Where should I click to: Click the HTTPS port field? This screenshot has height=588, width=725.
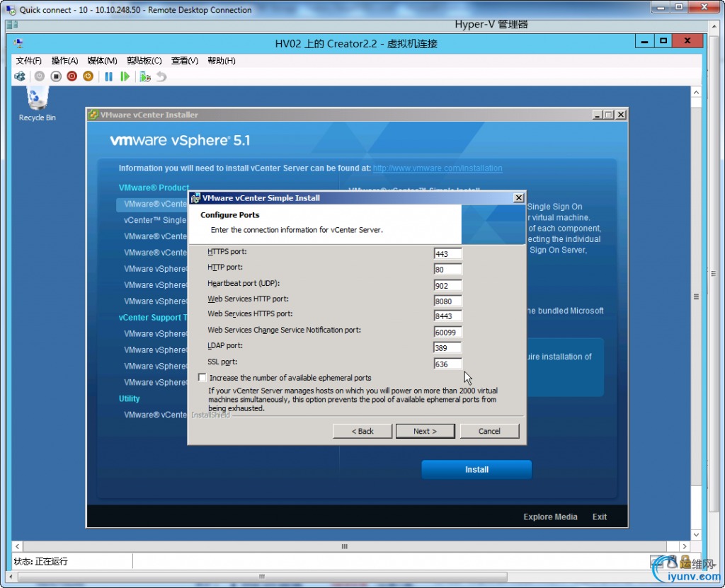[x=447, y=254]
